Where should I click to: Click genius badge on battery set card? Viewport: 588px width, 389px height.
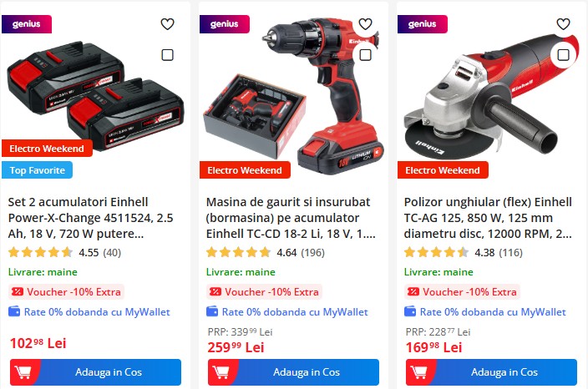27,24
